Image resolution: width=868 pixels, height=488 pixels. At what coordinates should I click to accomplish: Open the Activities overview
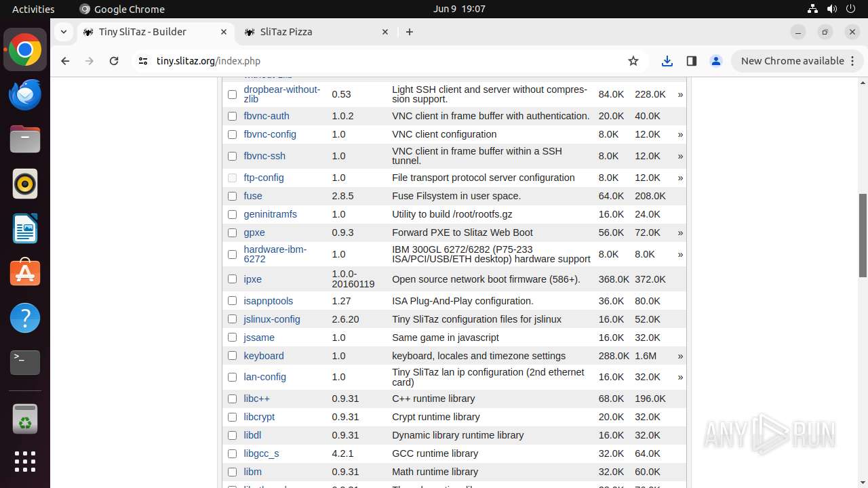click(x=33, y=9)
